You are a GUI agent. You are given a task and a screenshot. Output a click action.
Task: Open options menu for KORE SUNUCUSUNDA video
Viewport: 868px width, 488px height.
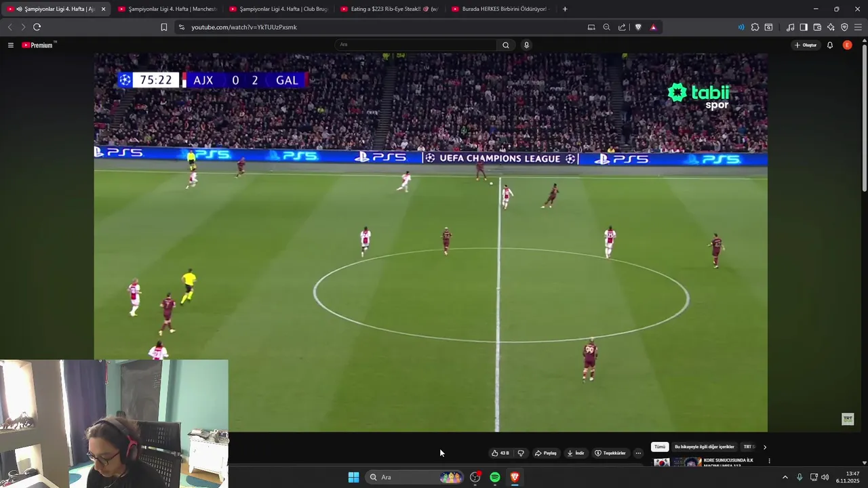tap(769, 461)
